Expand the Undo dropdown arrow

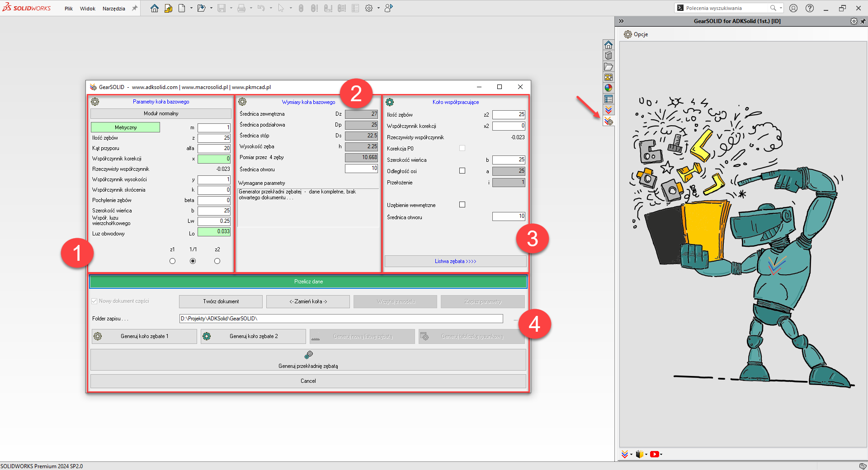point(271,8)
